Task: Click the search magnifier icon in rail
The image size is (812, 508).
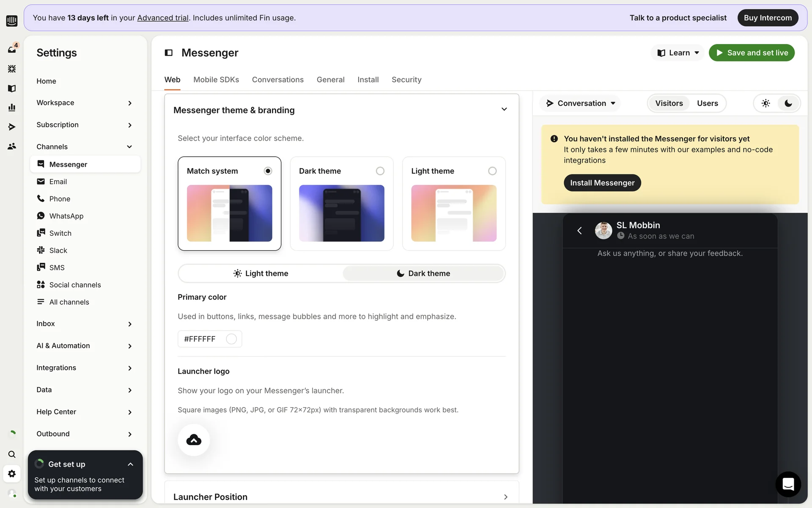Action: (x=12, y=454)
